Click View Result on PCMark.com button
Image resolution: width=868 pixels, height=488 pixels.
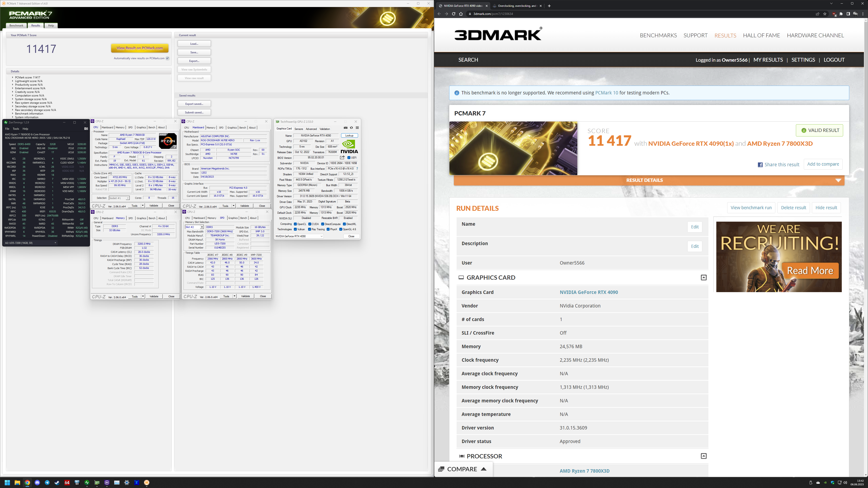coord(140,48)
